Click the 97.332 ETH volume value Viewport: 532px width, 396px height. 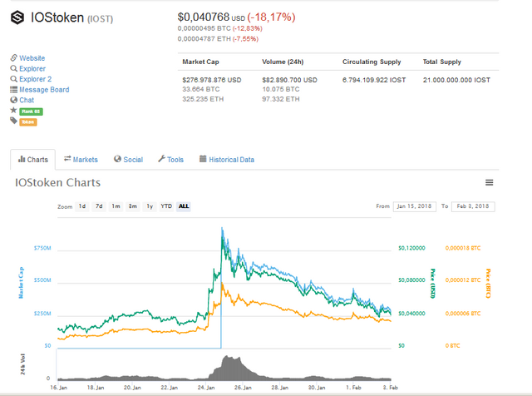pyautogui.click(x=281, y=99)
